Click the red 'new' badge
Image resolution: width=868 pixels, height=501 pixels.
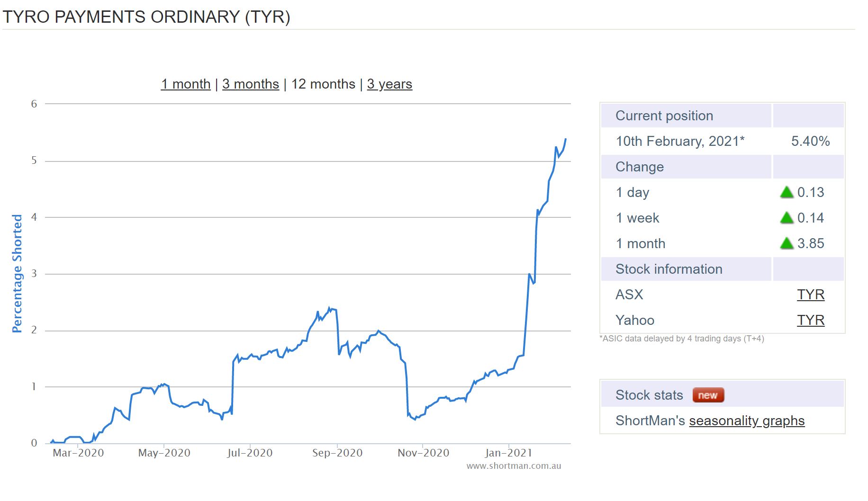click(708, 395)
